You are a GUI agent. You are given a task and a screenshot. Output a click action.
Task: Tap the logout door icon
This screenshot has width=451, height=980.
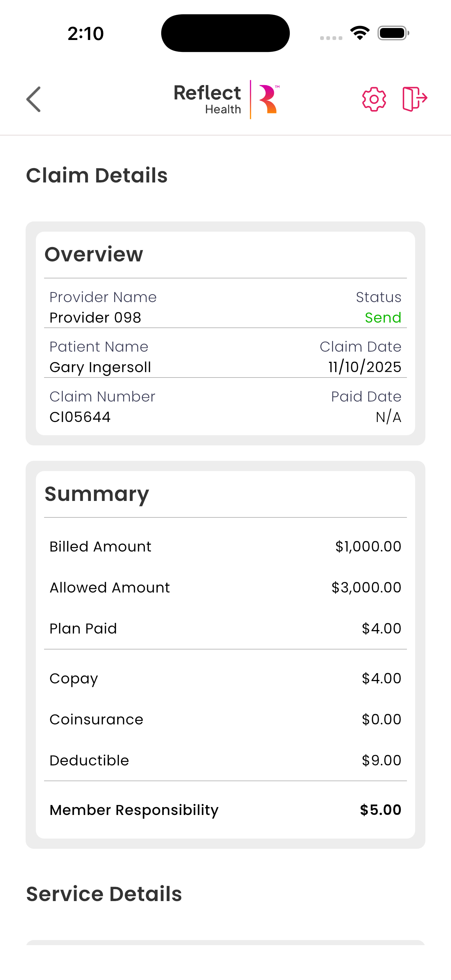point(414,99)
